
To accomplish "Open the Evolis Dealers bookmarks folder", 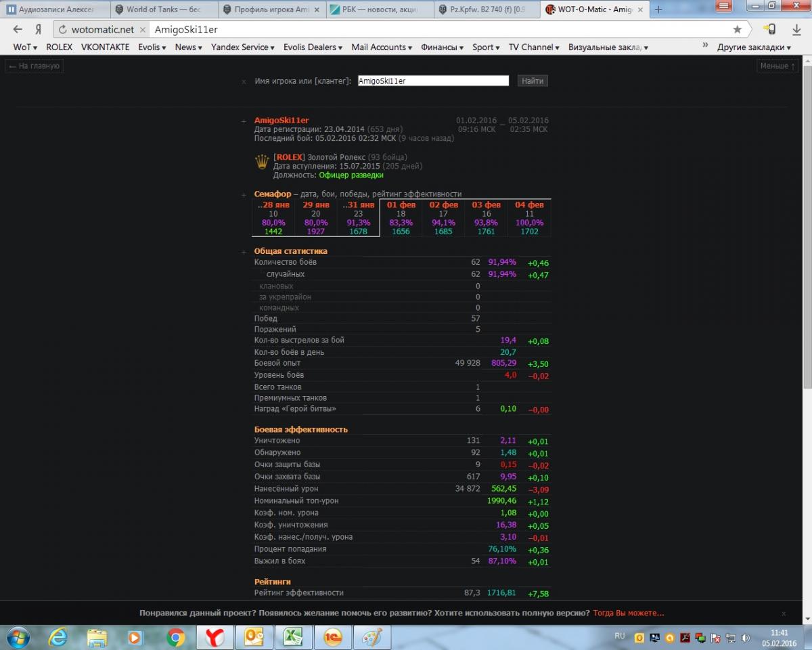I will coord(313,47).
